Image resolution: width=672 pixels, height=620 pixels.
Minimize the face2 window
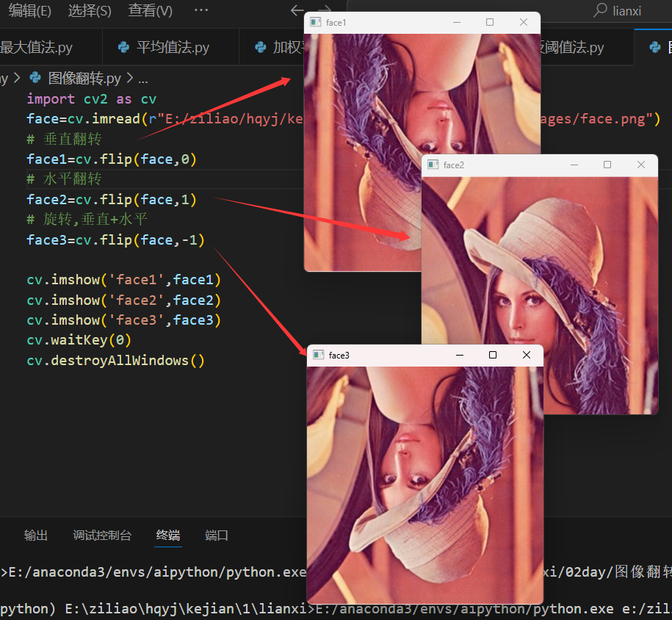pos(574,165)
